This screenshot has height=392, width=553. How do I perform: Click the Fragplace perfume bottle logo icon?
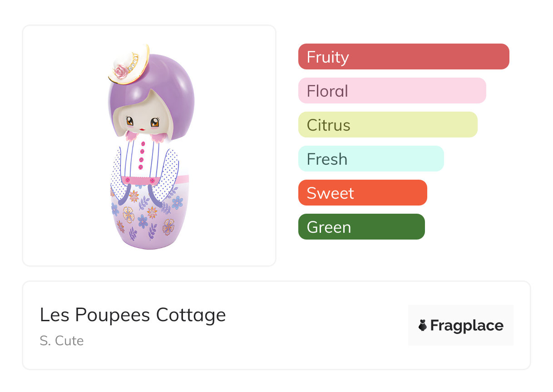423,325
